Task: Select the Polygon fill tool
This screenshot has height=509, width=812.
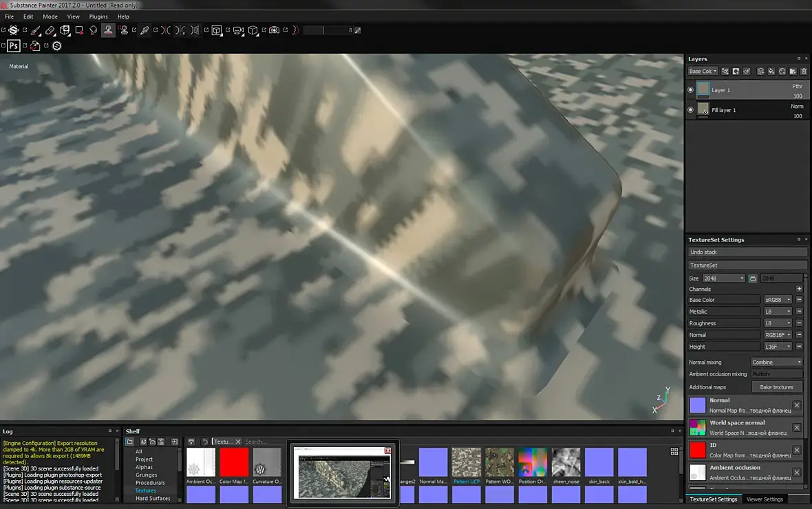Action: point(79,30)
